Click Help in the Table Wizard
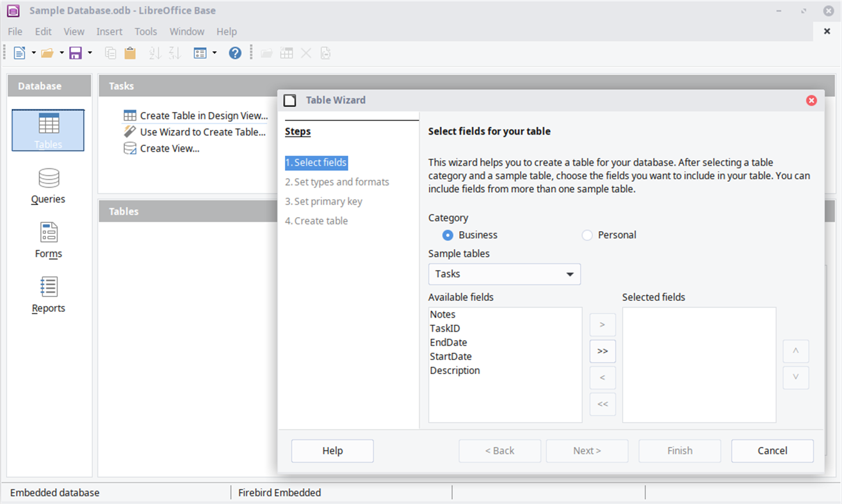 (x=332, y=450)
